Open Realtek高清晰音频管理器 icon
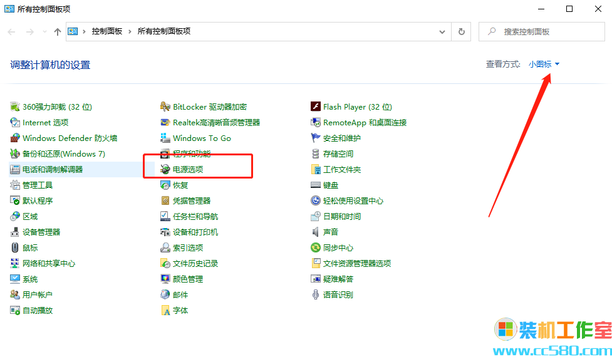Screen dimensions: 612x364 (x=165, y=122)
